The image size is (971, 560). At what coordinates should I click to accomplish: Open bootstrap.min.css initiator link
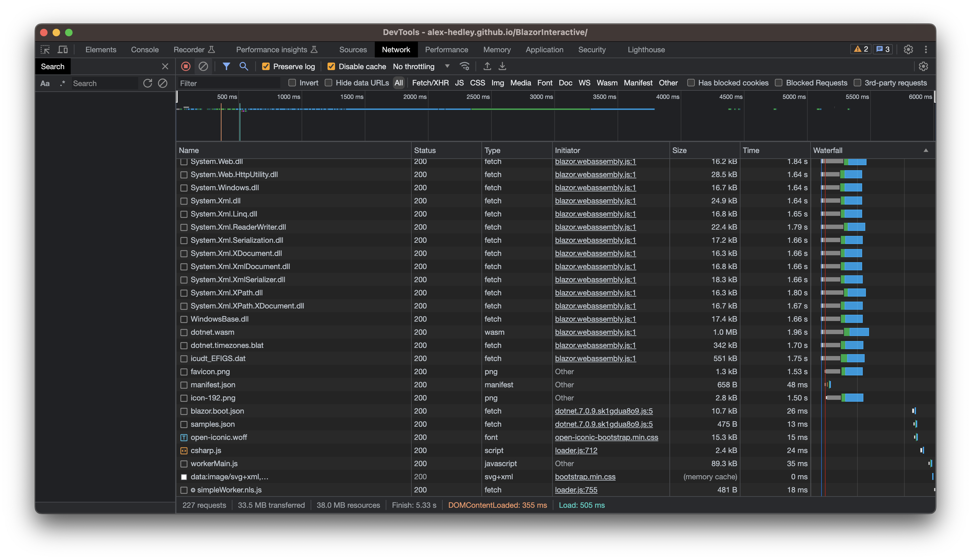[x=585, y=476]
